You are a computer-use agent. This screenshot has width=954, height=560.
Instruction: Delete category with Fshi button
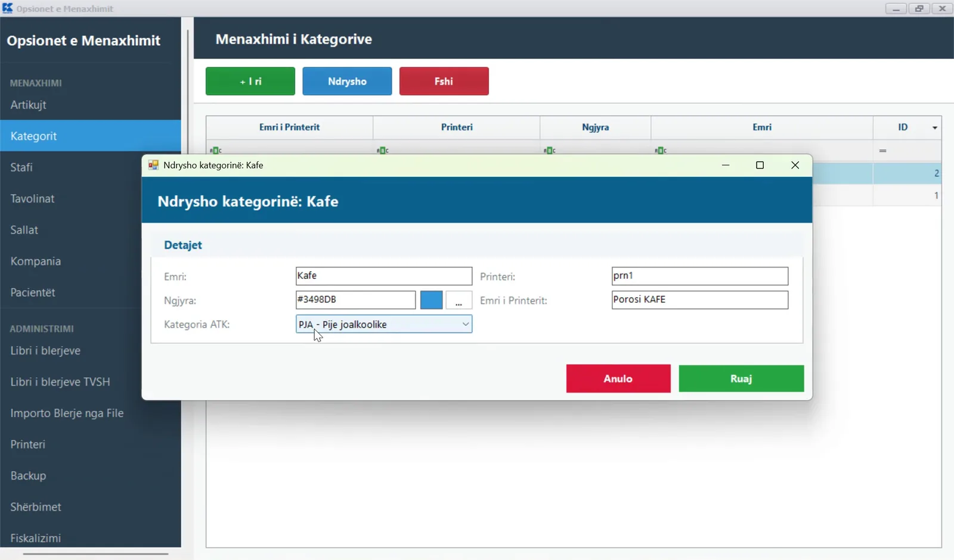click(x=444, y=82)
